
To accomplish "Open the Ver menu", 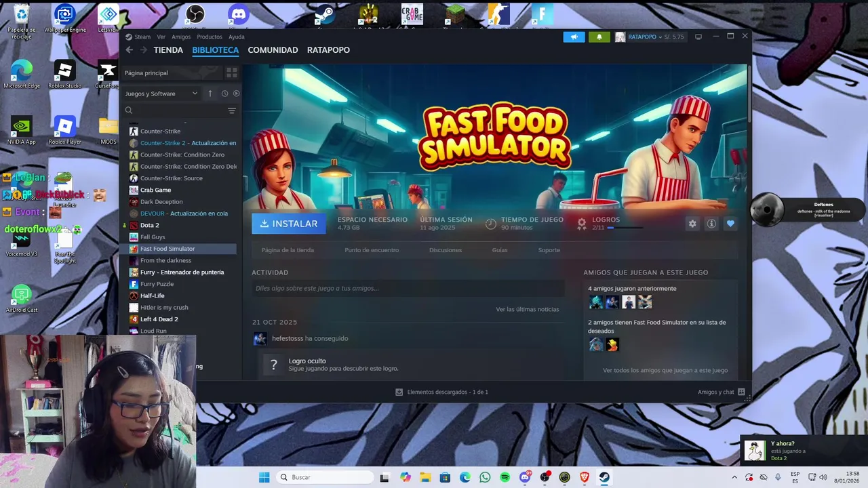I will pos(161,37).
